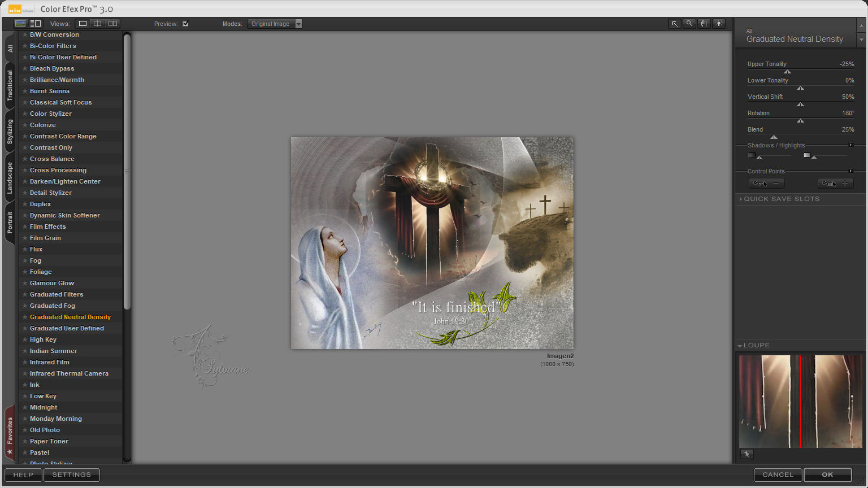Choose the side-by-side preview view
Image resolution: width=868 pixels, height=488 pixels.
coord(112,24)
